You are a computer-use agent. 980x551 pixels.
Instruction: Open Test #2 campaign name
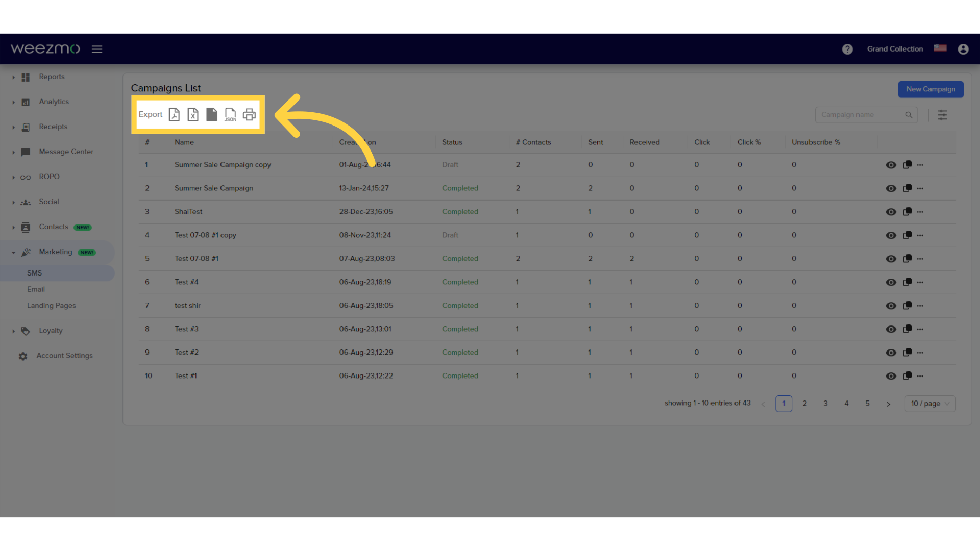click(186, 353)
